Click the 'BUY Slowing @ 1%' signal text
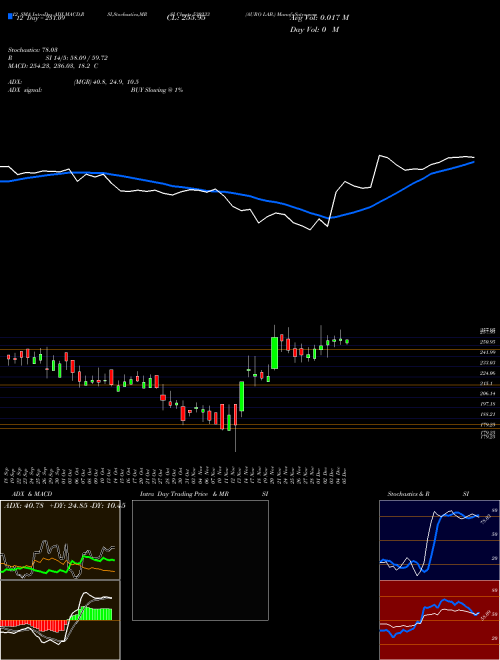Viewport: 500px width, 660px height. (157, 90)
